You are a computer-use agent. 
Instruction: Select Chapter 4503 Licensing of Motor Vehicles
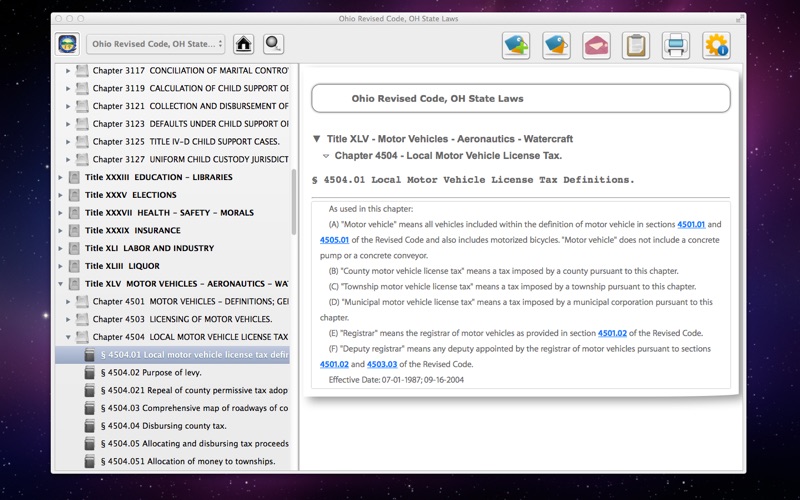[x=172, y=319]
